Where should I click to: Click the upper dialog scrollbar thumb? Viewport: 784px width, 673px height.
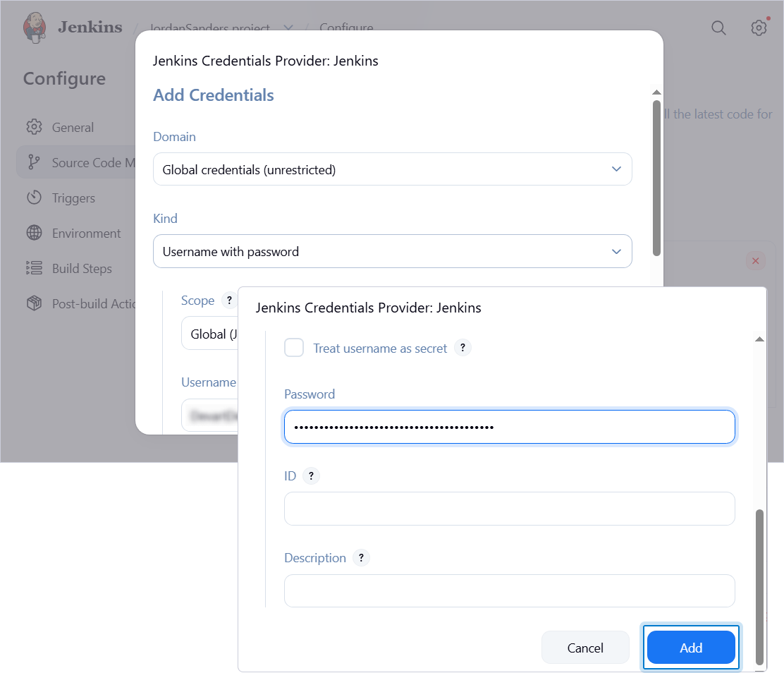click(x=656, y=178)
